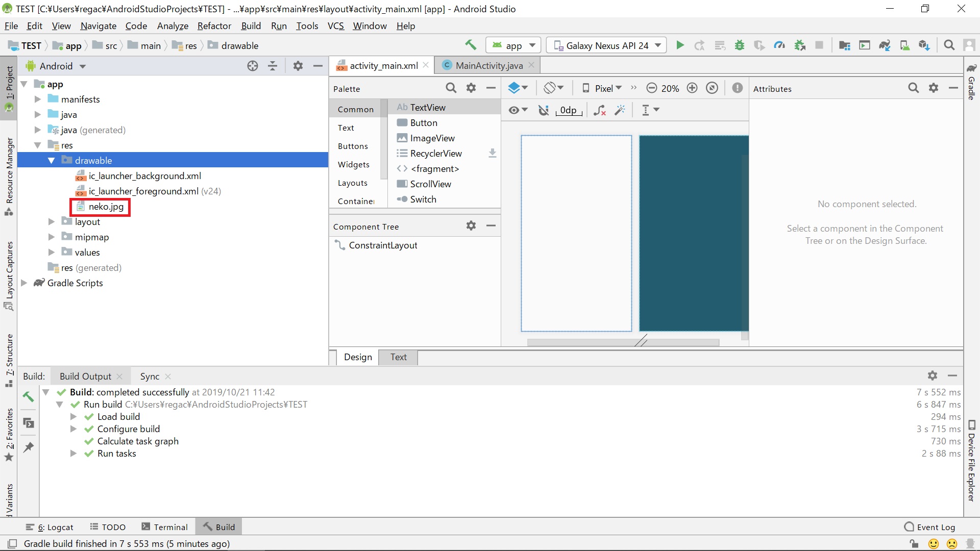This screenshot has height=551, width=980.
Task: Click the Profile app gauge icon
Action: coord(779,45)
